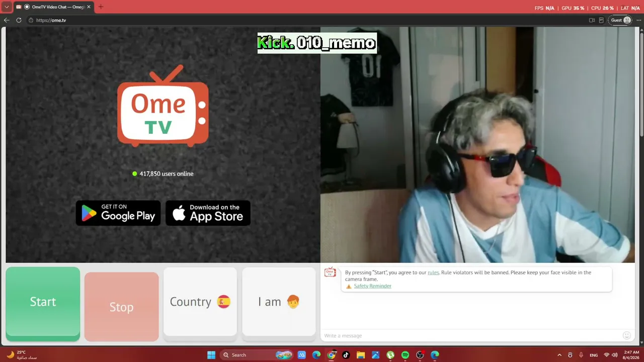Click the microphone icon in system tray
Viewport: 644px width, 362px height.
(581, 355)
